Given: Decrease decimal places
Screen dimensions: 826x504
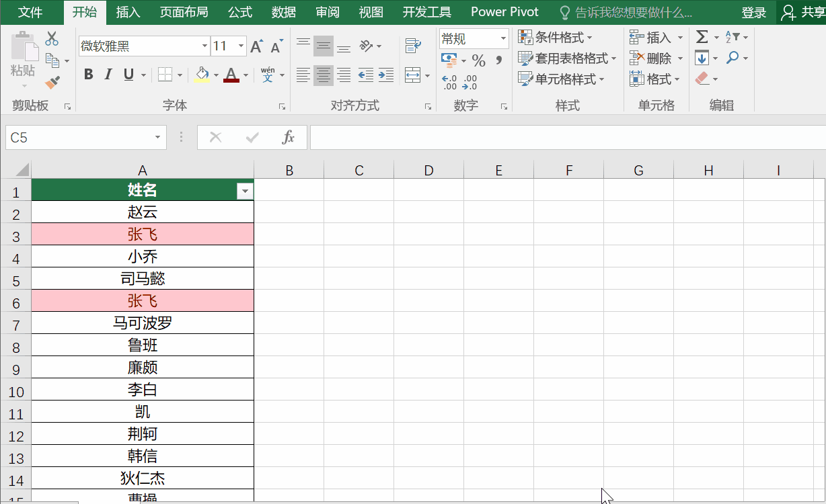Looking at the screenshot, I should pyautogui.click(x=470, y=82).
